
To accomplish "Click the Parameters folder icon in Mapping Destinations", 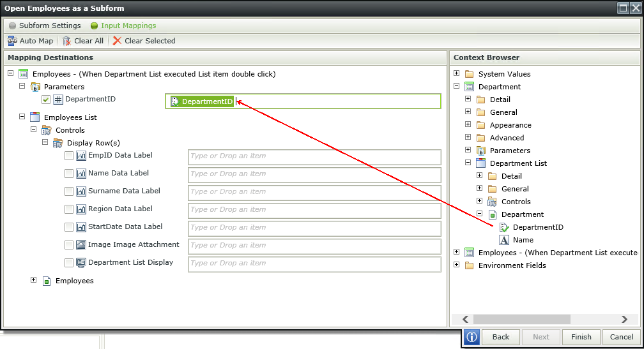I will point(35,87).
